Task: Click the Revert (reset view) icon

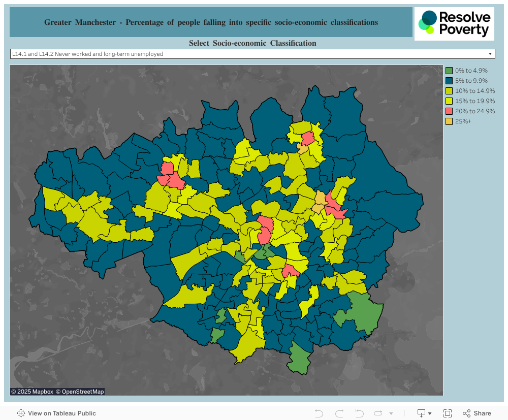Action: 359,413
